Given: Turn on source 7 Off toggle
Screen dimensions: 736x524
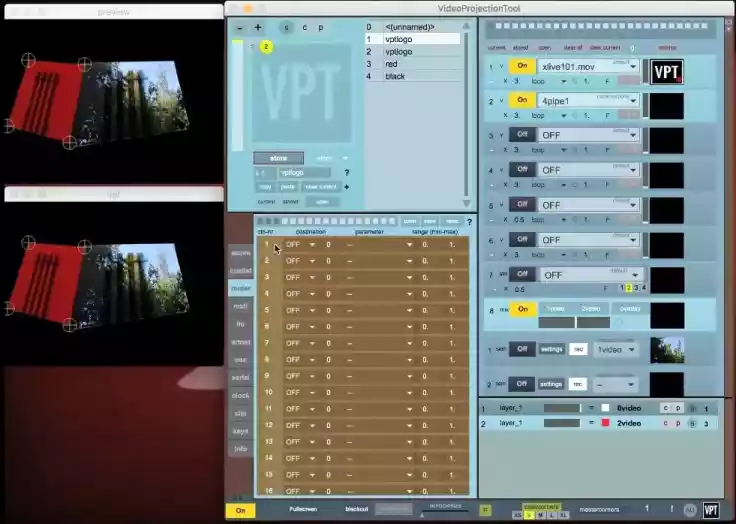Looking at the screenshot, I should click(x=522, y=274).
